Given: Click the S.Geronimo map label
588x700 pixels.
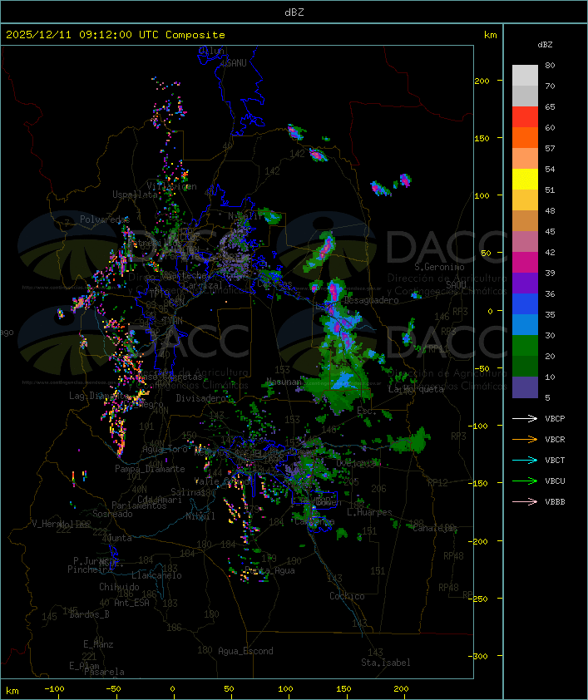Looking at the screenshot, I should click(439, 267).
